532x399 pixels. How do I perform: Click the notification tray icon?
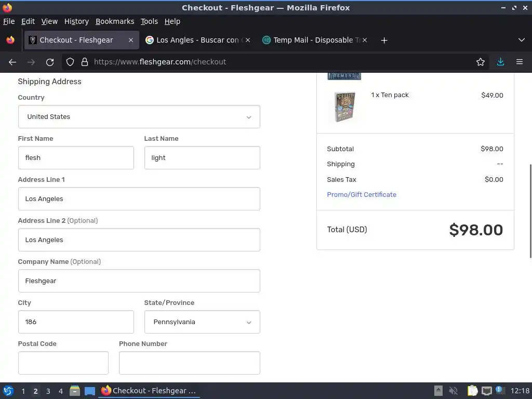click(499, 390)
